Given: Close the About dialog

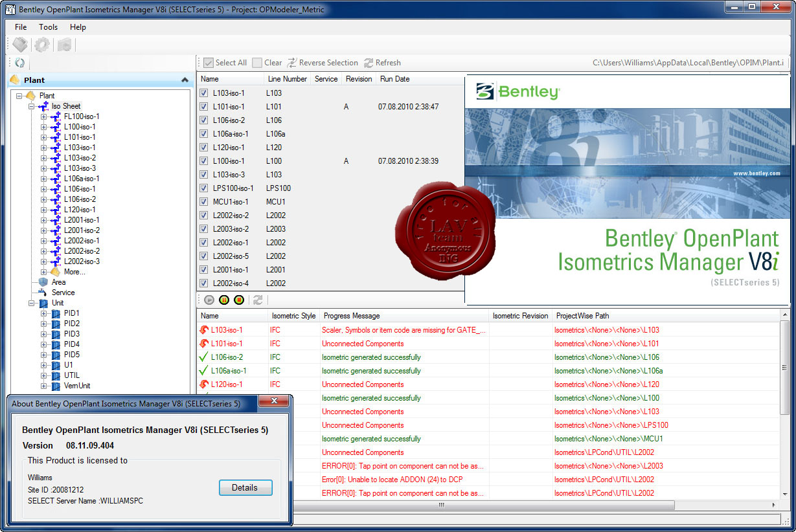Looking at the screenshot, I should click(274, 402).
